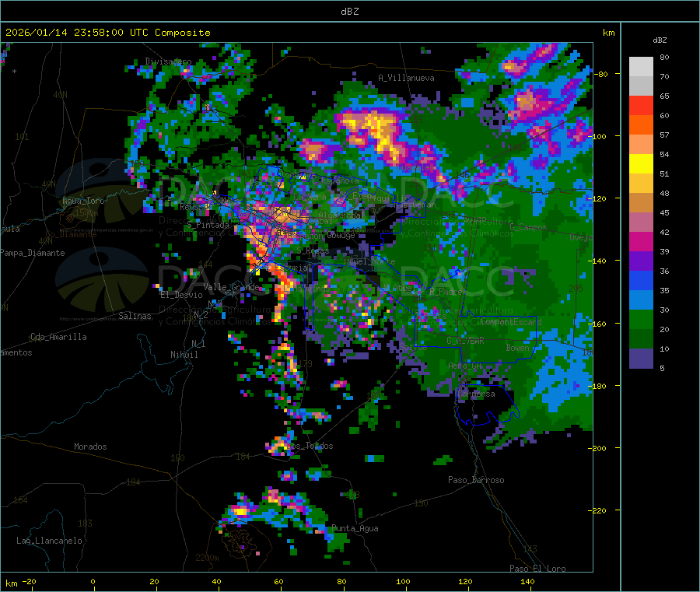Screen dimensions: 700x592
Task: Click the magenta 39-42 dBZ legend swatch
Action: coord(641,241)
